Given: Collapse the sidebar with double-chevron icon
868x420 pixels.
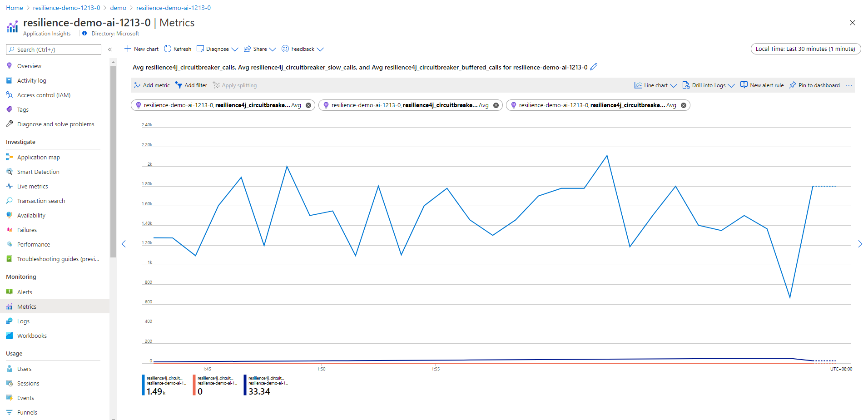Looking at the screenshot, I should pyautogui.click(x=110, y=49).
